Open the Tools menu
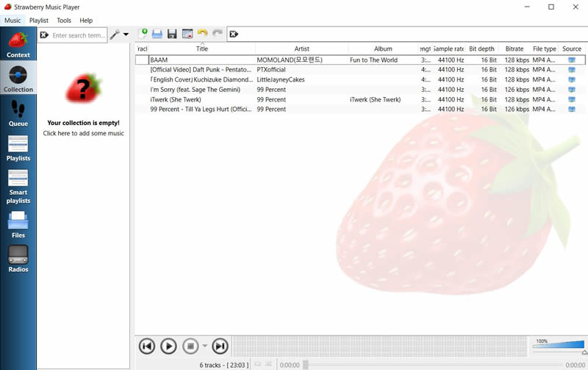Viewport: 588px width, 370px height. tap(64, 21)
